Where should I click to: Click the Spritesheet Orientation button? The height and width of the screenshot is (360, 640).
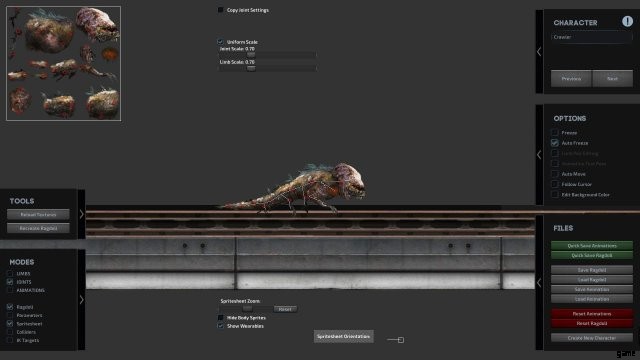tap(343, 336)
